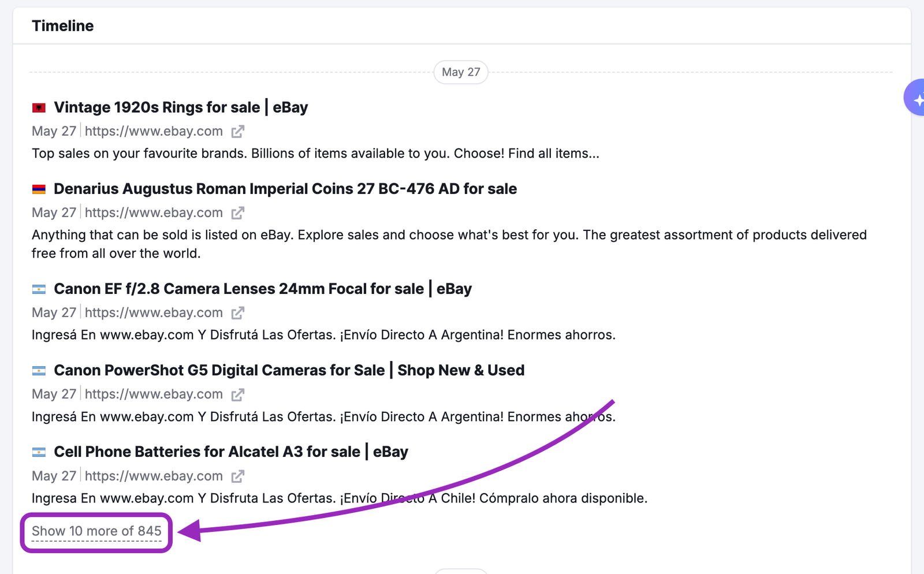The height and width of the screenshot is (574, 924).
Task: Click May 27 date under Canon EF f/2.8 Lenses
Action: [x=54, y=313]
